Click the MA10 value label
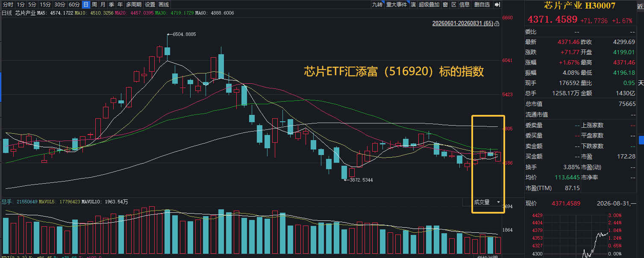This screenshot has height=258, width=644. tap(94, 13)
